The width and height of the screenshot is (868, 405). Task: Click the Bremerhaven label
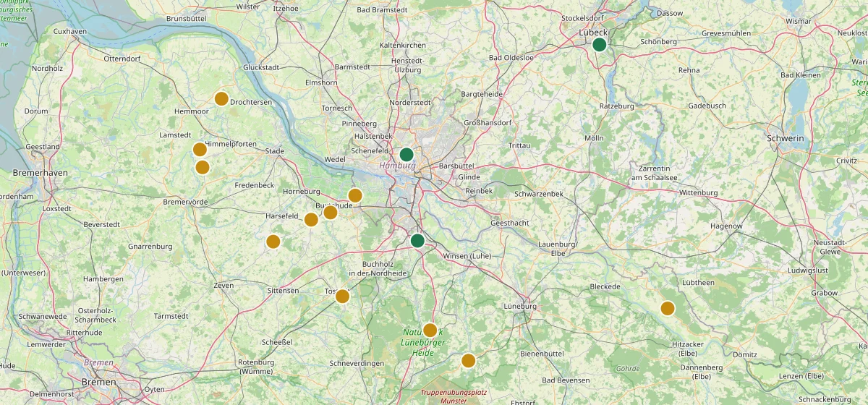pyautogui.click(x=40, y=173)
